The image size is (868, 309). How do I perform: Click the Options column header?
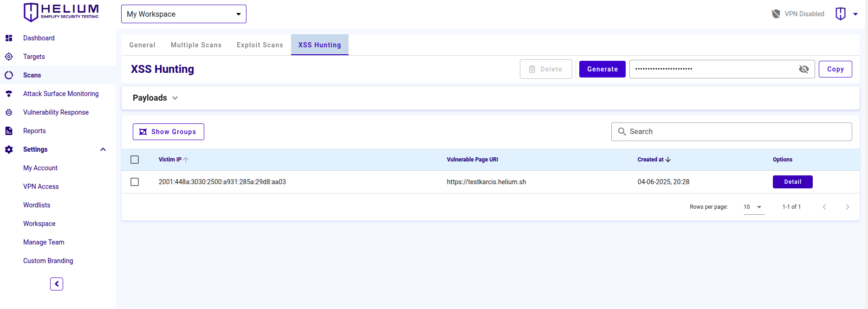point(783,160)
